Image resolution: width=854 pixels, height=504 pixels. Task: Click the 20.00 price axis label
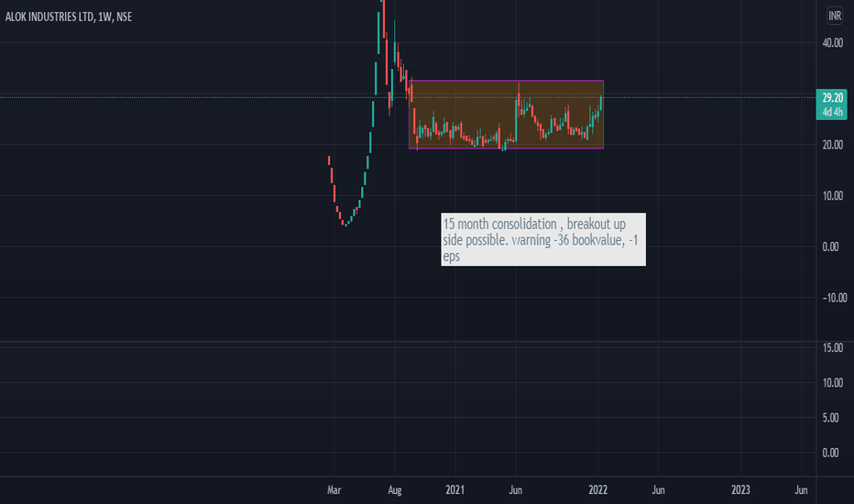point(833,145)
